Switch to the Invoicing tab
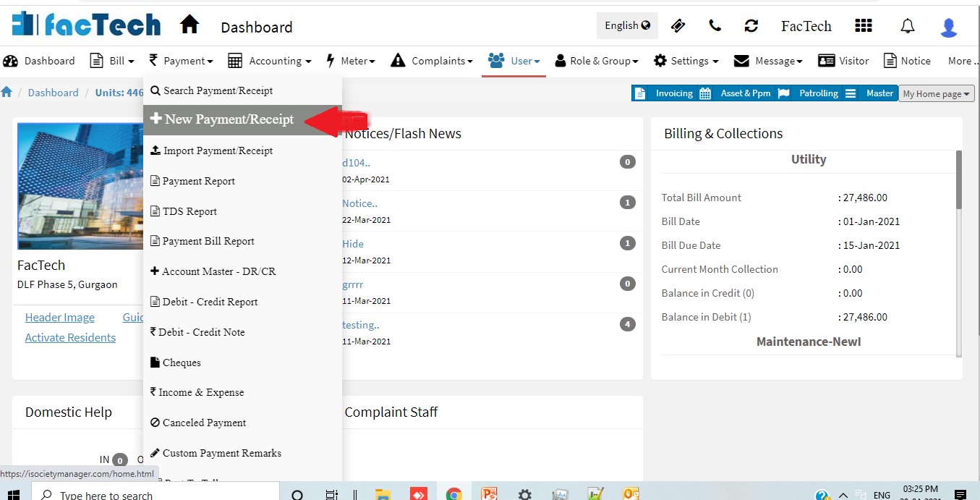Viewport: 980px width, 500px height. coord(664,93)
